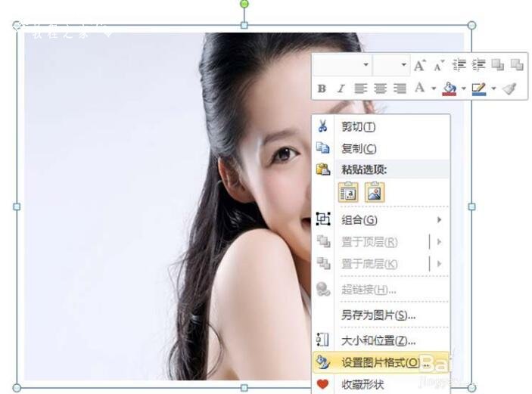Apply the shape fill paint bucket
This screenshot has width=532, height=394.
[x=449, y=88]
